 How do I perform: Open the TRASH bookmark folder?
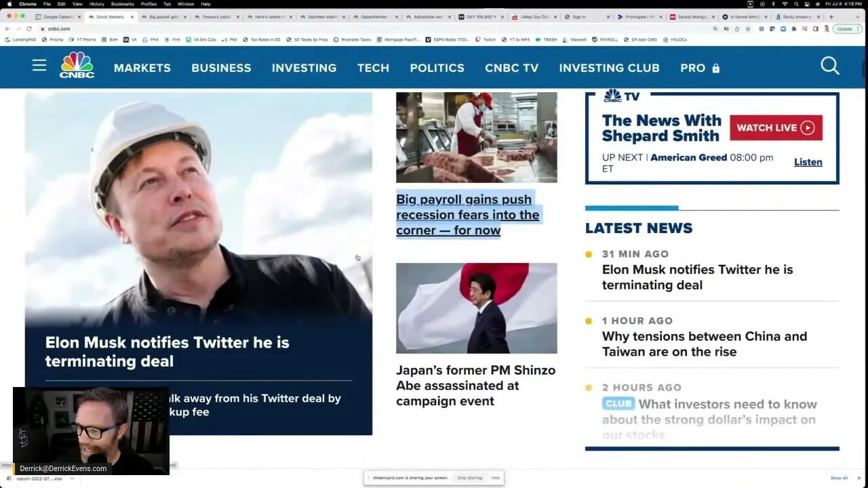[x=547, y=39]
